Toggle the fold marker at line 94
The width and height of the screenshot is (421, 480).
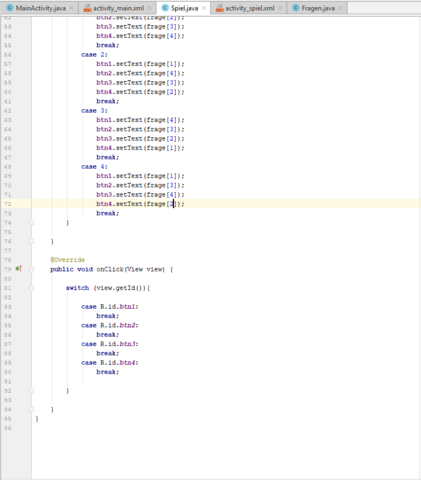31,409
